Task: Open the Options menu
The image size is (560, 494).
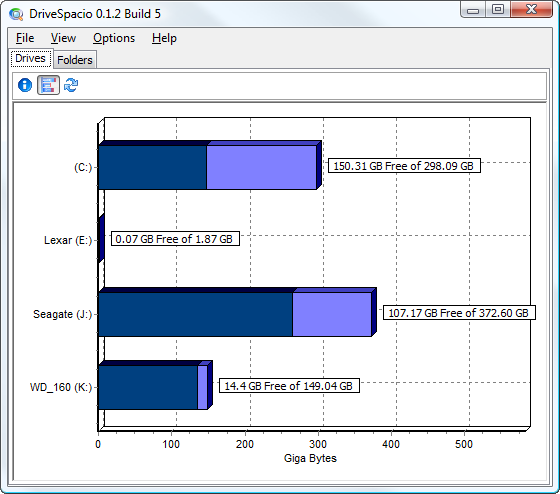Action: click(114, 38)
